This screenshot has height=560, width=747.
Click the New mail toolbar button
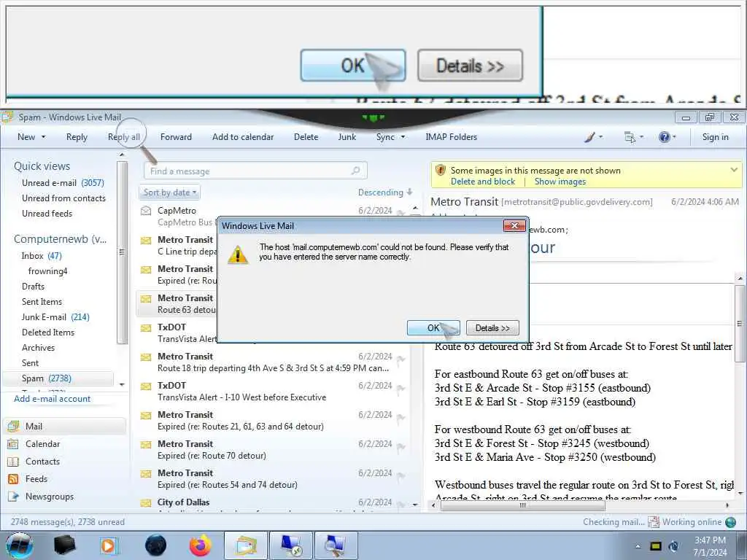tap(26, 137)
